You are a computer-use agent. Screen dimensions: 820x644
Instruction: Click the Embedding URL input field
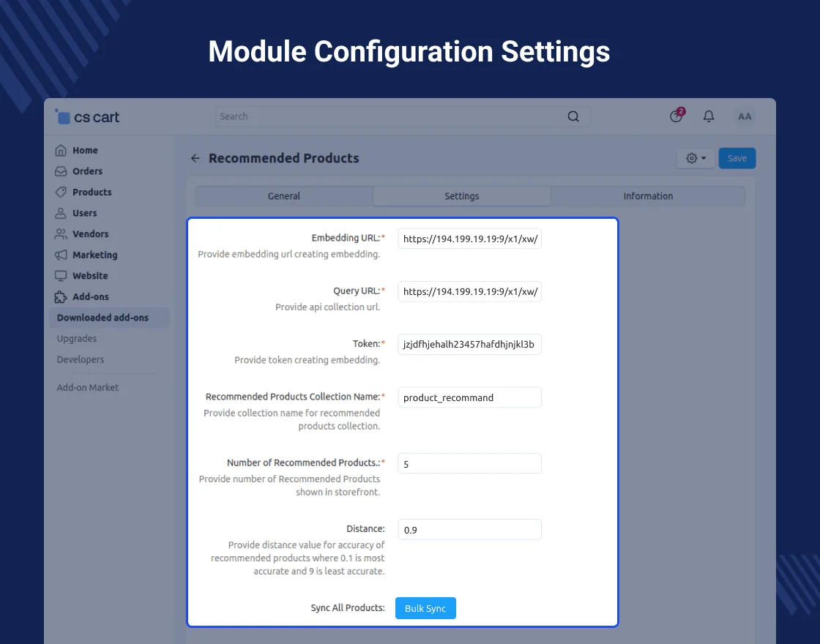[469, 239]
